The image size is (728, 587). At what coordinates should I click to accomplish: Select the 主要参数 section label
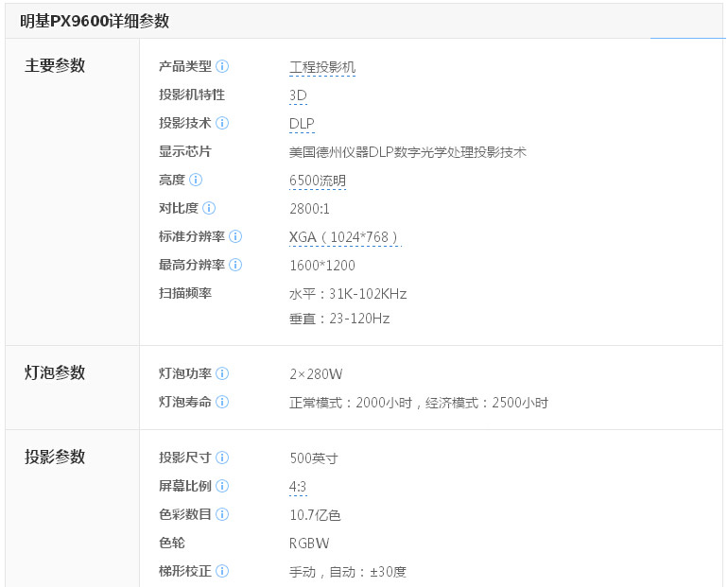tap(55, 65)
